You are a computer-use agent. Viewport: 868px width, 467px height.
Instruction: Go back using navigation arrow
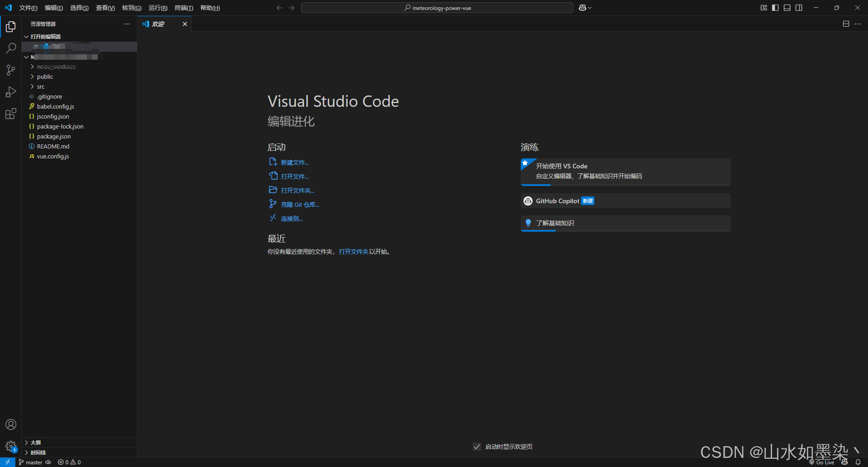point(279,8)
